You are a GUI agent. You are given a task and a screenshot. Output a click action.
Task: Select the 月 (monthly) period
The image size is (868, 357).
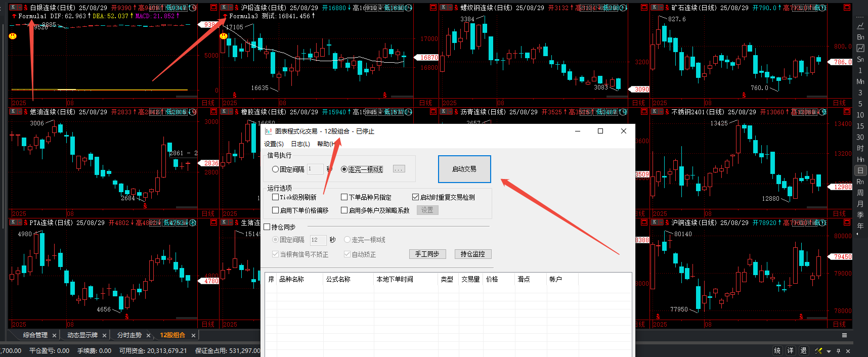(860, 204)
